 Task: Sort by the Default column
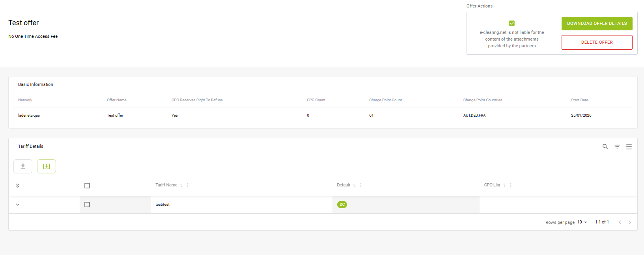coord(354,185)
